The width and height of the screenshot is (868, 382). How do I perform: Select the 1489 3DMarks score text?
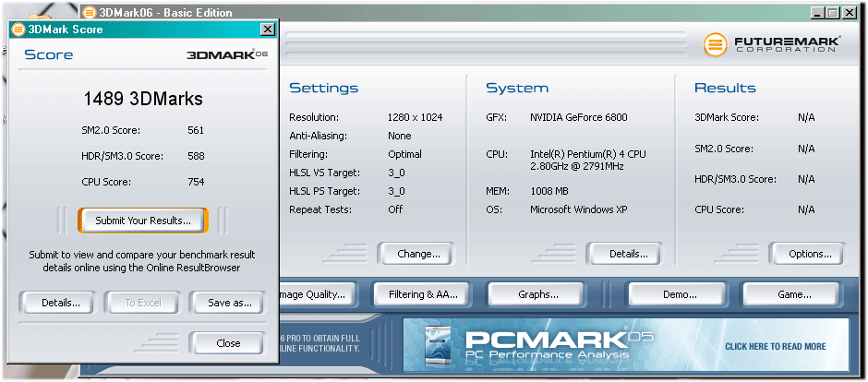[x=143, y=99]
